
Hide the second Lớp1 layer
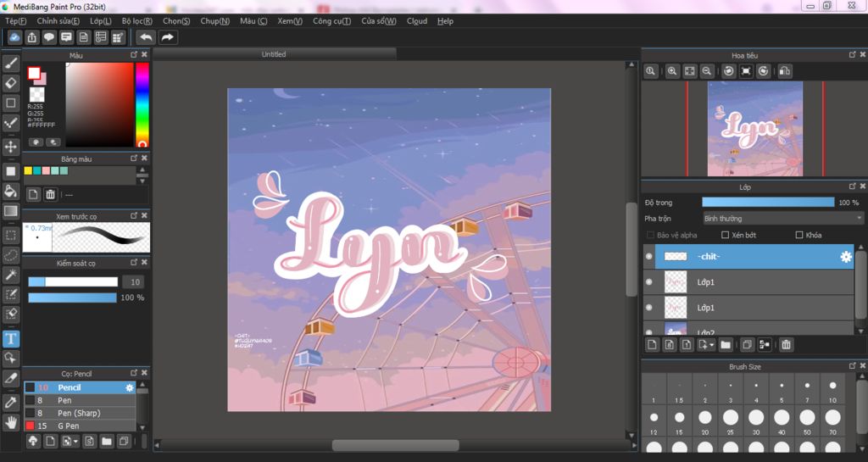point(648,308)
